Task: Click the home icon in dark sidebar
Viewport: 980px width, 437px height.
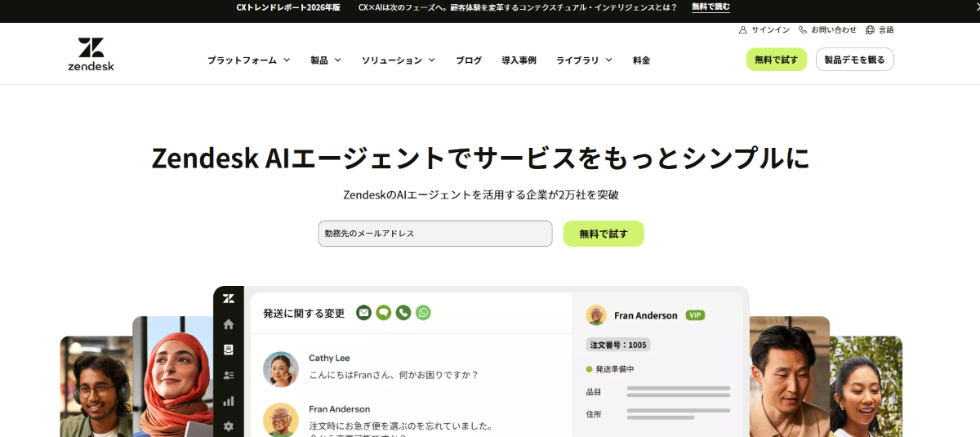Action: (x=229, y=324)
